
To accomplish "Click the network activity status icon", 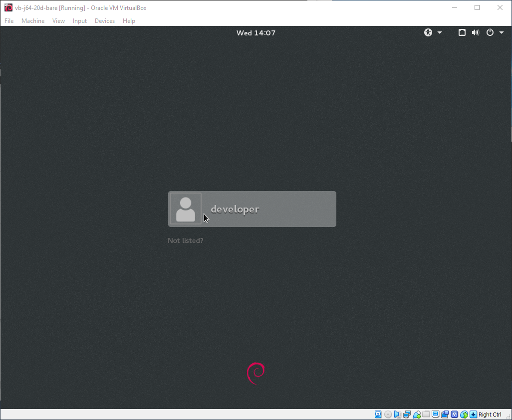I will point(407,415).
